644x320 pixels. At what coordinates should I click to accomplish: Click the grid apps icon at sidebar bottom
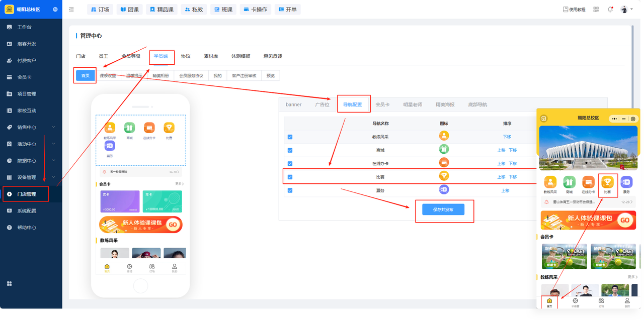pos(9,284)
